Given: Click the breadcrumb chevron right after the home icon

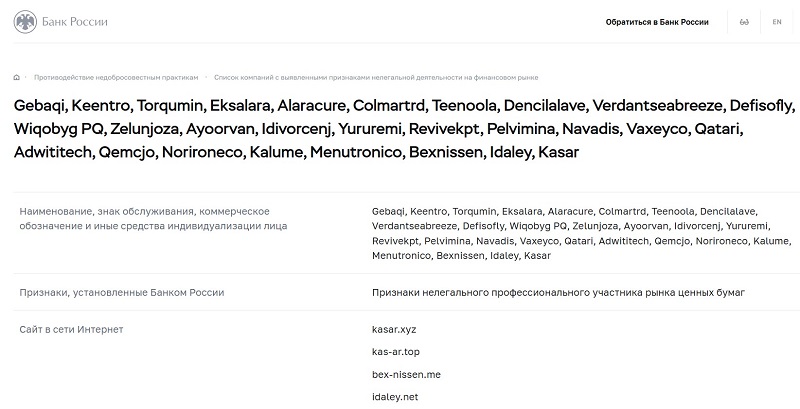Looking at the screenshot, I should click(x=27, y=76).
